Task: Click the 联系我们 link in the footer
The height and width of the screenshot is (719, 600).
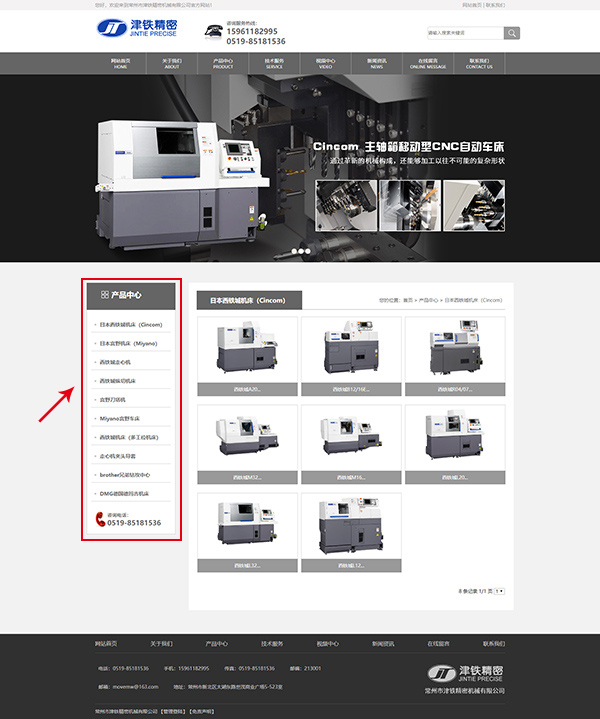Action: 494,644
